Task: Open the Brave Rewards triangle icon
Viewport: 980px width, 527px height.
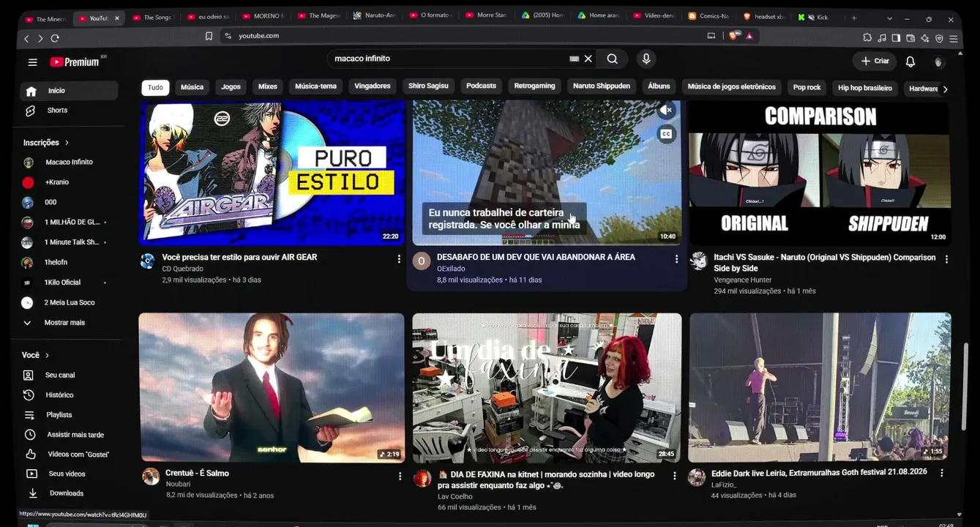Action: 749,35
